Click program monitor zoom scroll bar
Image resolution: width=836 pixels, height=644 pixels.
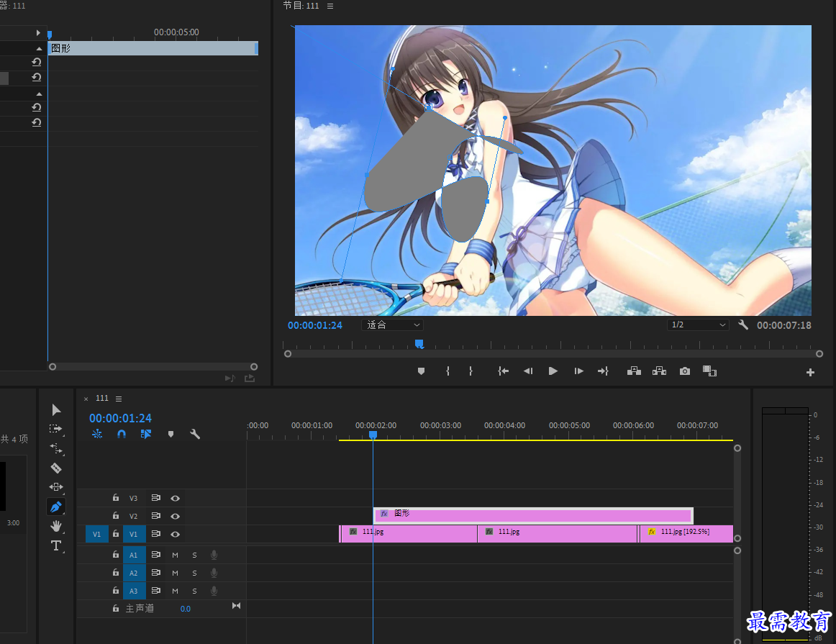point(553,354)
